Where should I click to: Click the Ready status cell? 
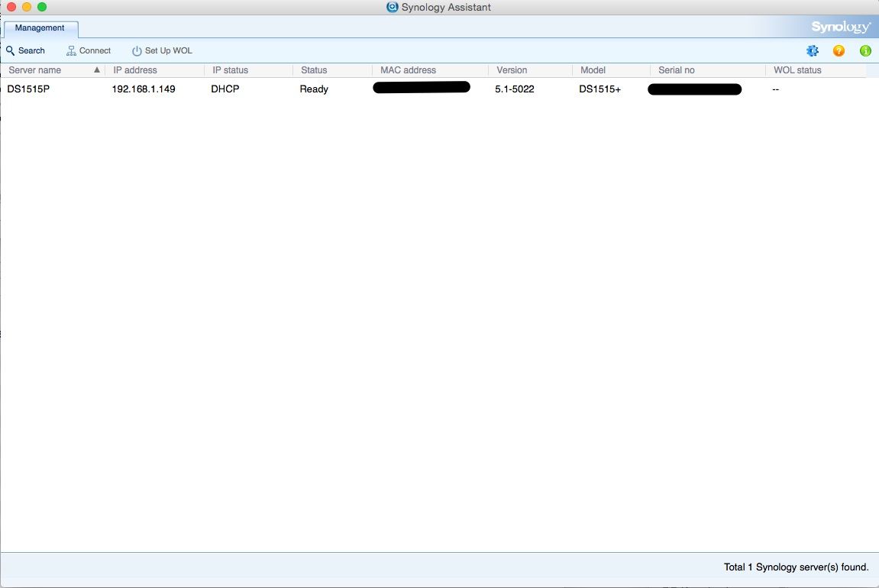click(x=314, y=89)
